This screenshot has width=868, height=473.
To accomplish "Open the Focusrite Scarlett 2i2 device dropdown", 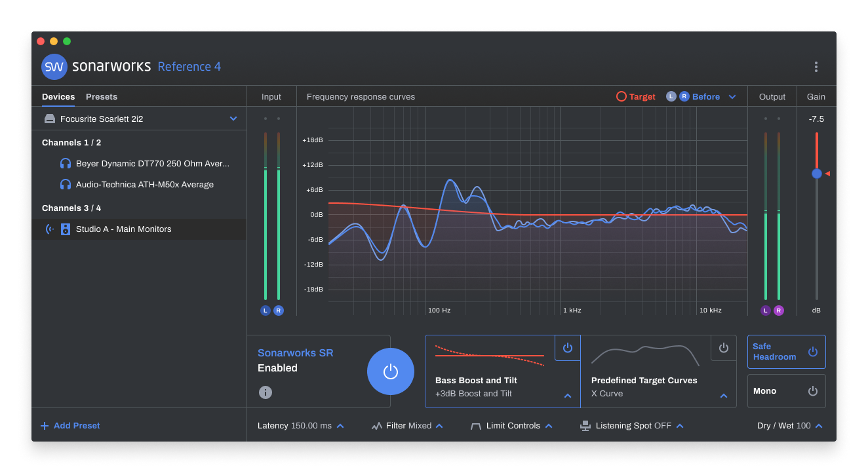I will (233, 119).
